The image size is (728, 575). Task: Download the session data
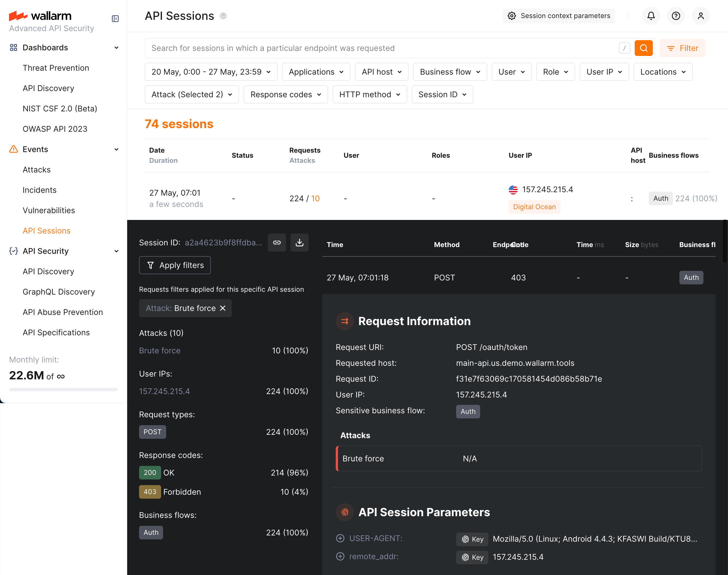(x=299, y=242)
